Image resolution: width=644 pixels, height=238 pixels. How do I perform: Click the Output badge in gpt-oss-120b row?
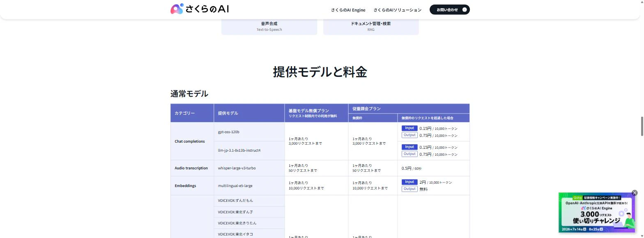click(409, 135)
